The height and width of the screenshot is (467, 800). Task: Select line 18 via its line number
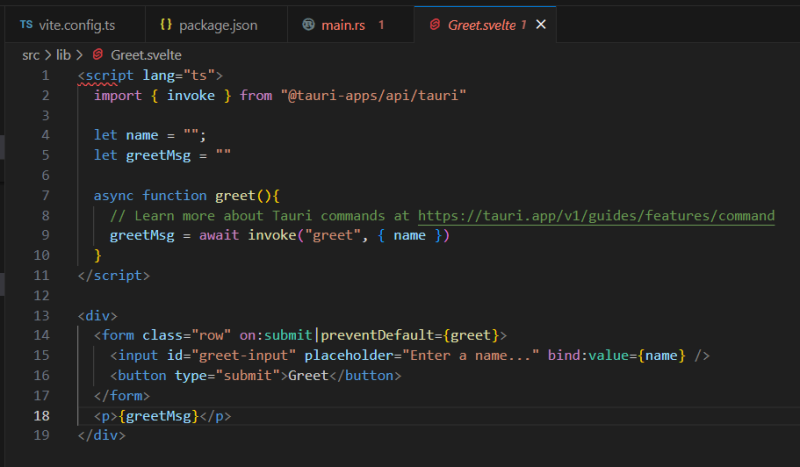(x=41, y=415)
